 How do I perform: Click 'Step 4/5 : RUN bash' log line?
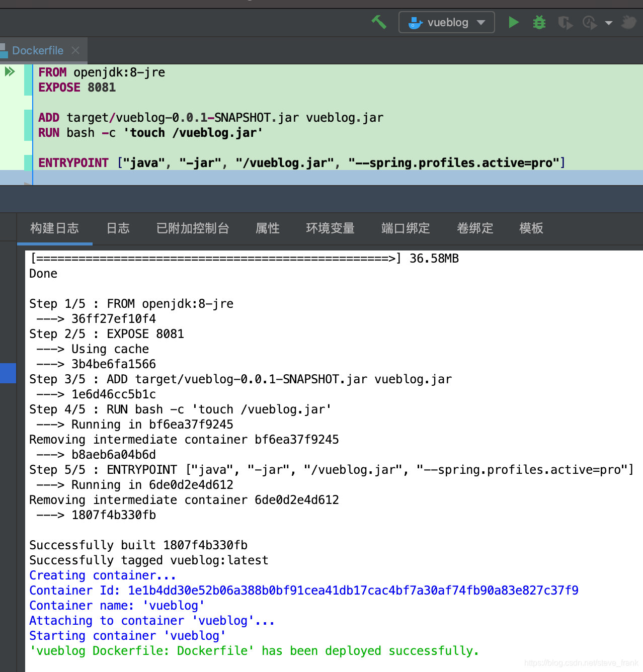point(180,409)
